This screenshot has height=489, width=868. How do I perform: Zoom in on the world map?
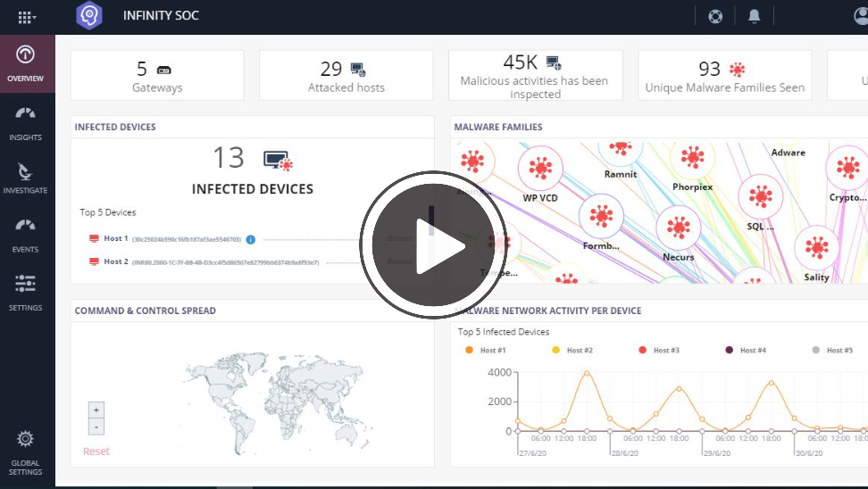(x=96, y=410)
